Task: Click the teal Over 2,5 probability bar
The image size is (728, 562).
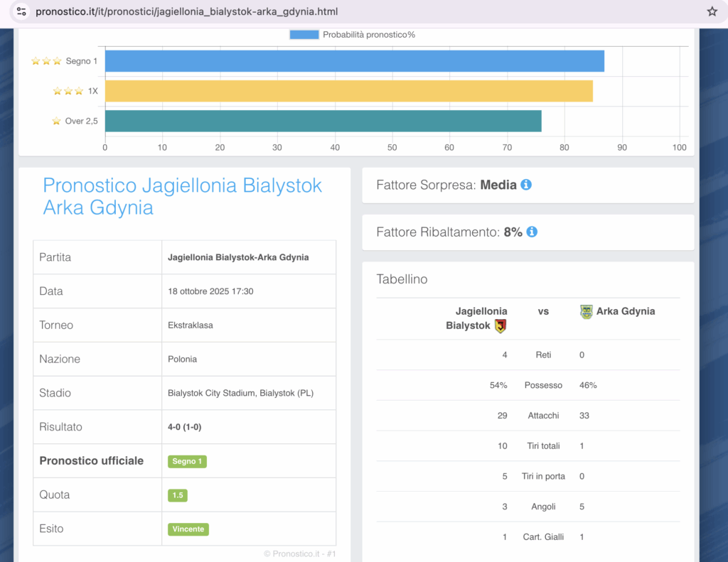Action: pos(323,121)
